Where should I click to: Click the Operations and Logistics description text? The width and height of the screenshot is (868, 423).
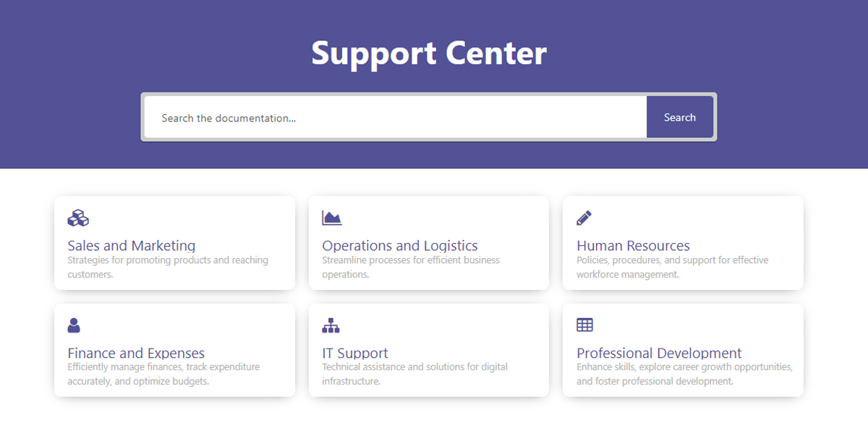click(x=411, y=267)
